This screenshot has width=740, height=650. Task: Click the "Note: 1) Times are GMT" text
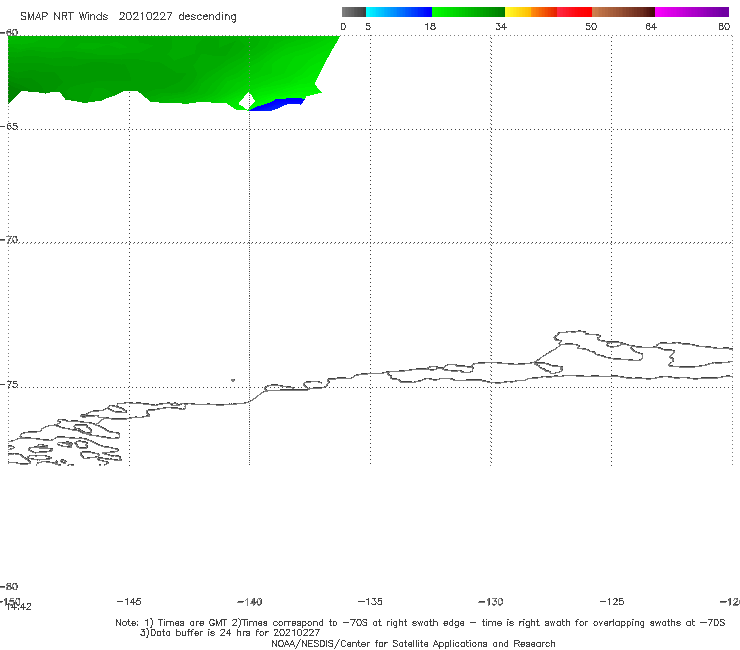pyautogui.click(x=173, y=623)
